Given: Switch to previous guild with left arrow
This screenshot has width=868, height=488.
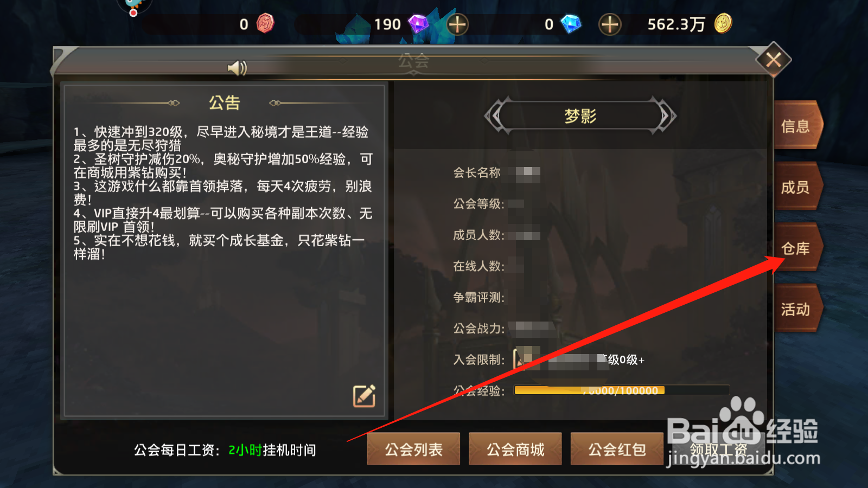Looking at the screenshot, I should tap(496, 115).
